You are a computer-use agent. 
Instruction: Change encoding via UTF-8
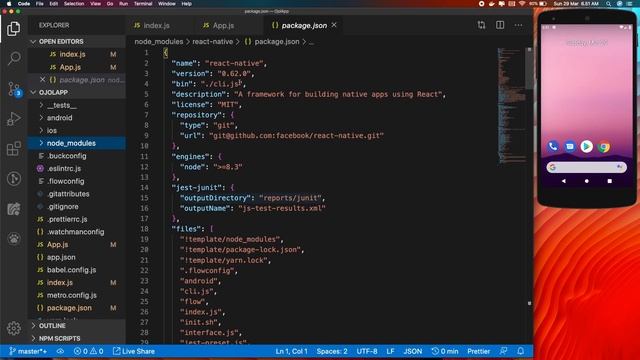click(367, 351)
